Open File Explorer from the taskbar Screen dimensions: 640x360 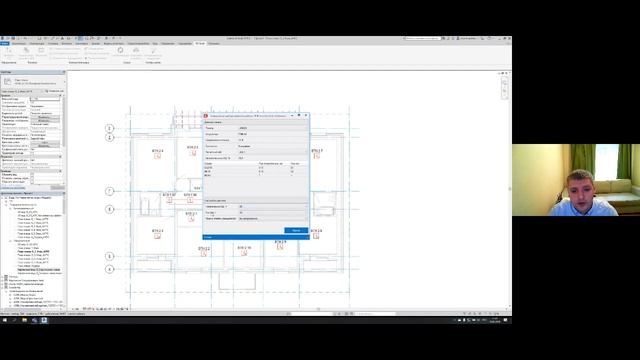tap(24, 320)
